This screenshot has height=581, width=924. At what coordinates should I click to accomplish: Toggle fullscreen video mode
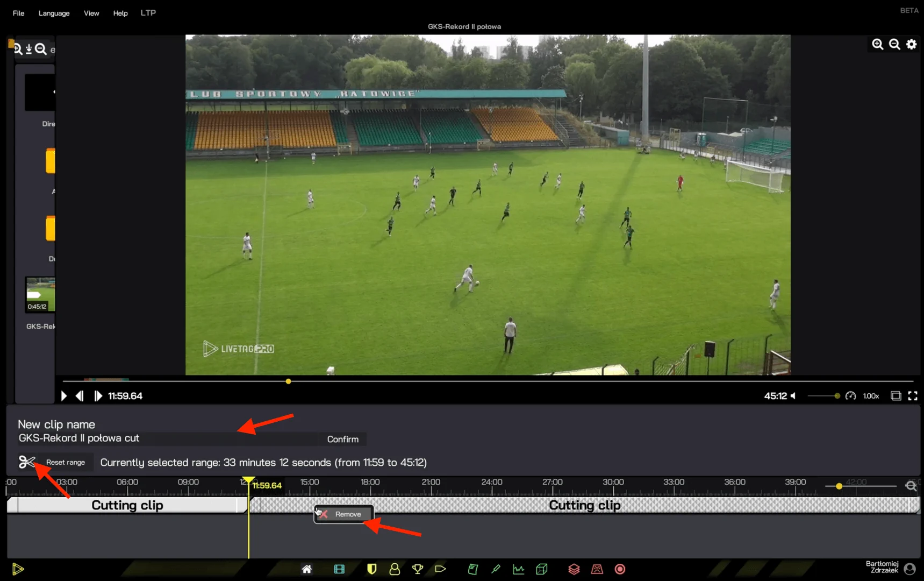(x=913, y=396)
